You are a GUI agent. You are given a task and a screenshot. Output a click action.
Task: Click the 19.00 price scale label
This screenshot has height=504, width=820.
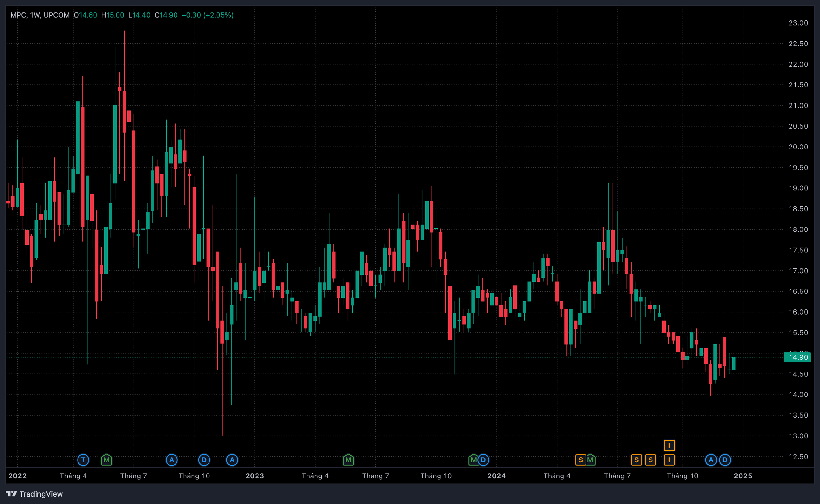[798, 188]
